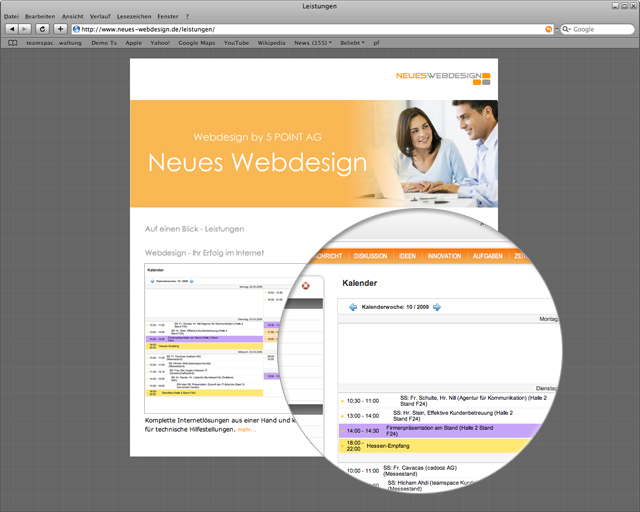This screenshot has width=640, height=512.
Task: Reload the page with the refresh button
Action: click(42, 29)
